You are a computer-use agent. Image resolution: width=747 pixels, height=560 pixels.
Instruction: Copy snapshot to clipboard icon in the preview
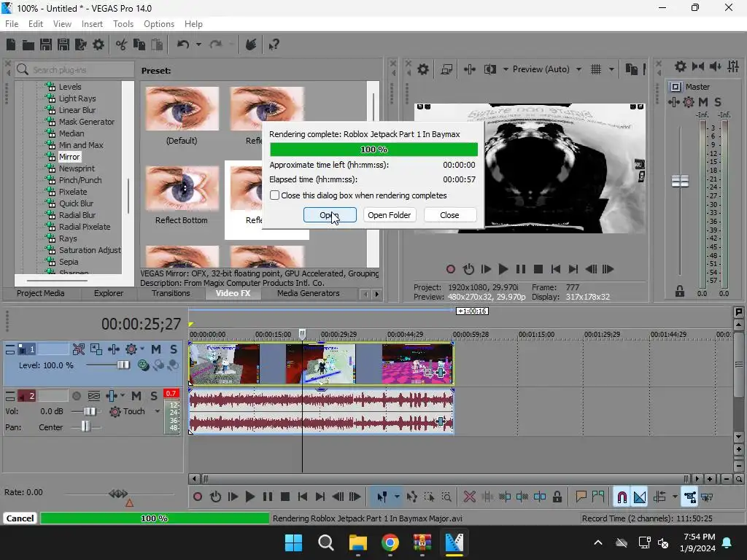click(x=632, y=69)
